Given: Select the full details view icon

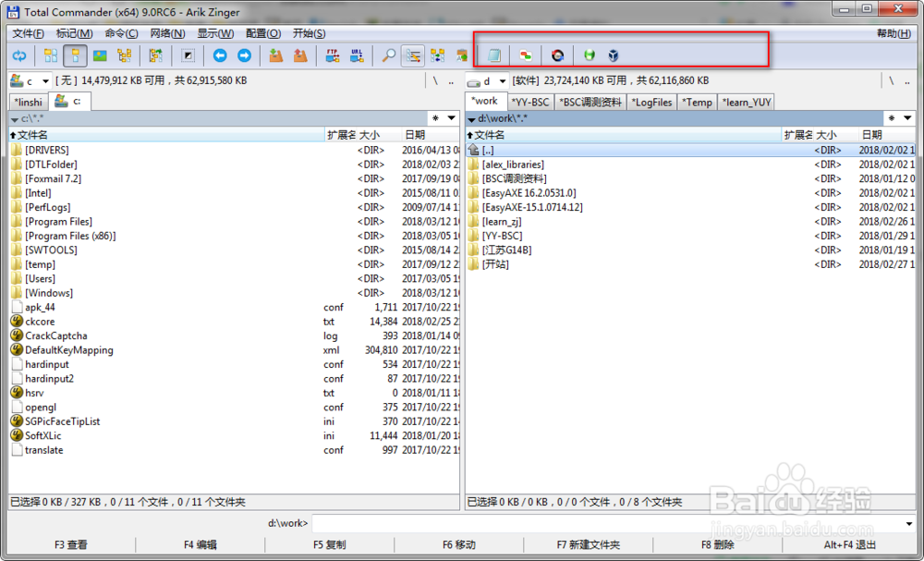Looking at the screenshot, I should 75,56.
